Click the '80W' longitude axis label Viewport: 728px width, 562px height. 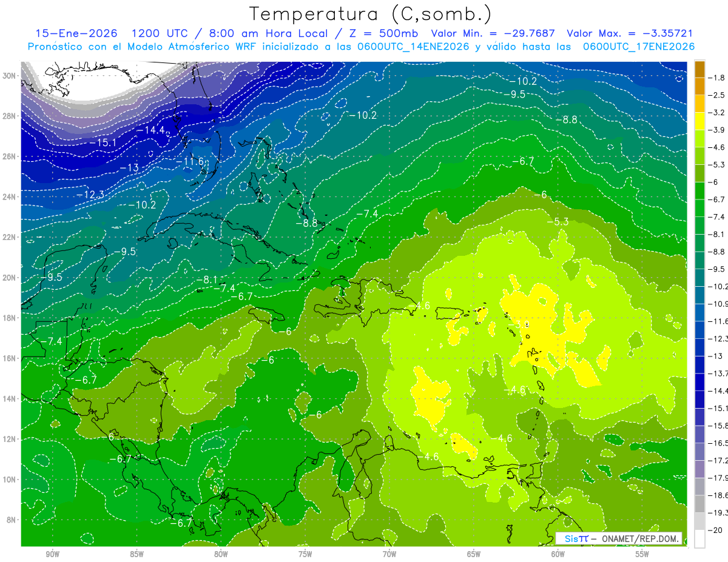coord(221,554)
